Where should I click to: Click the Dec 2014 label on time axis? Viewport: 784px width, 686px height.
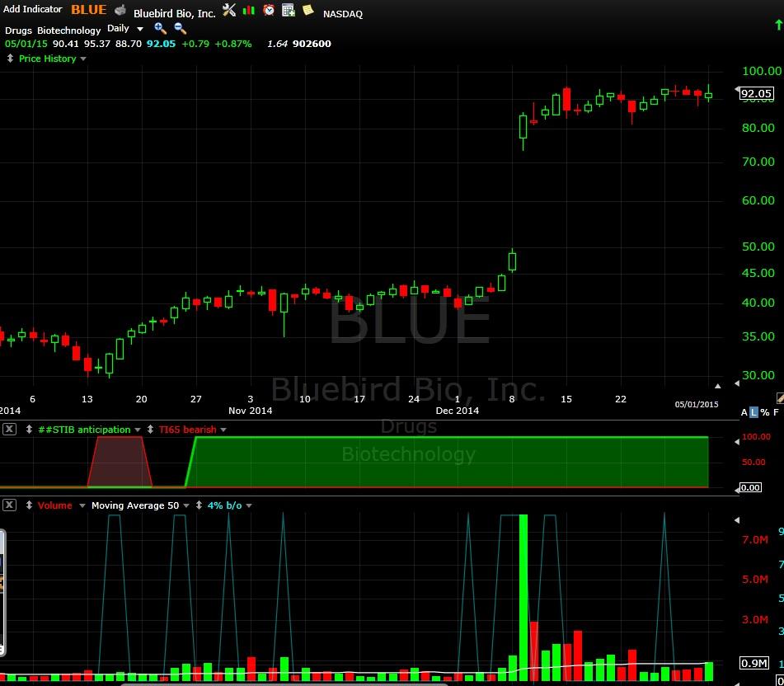[x=458, y=411]
